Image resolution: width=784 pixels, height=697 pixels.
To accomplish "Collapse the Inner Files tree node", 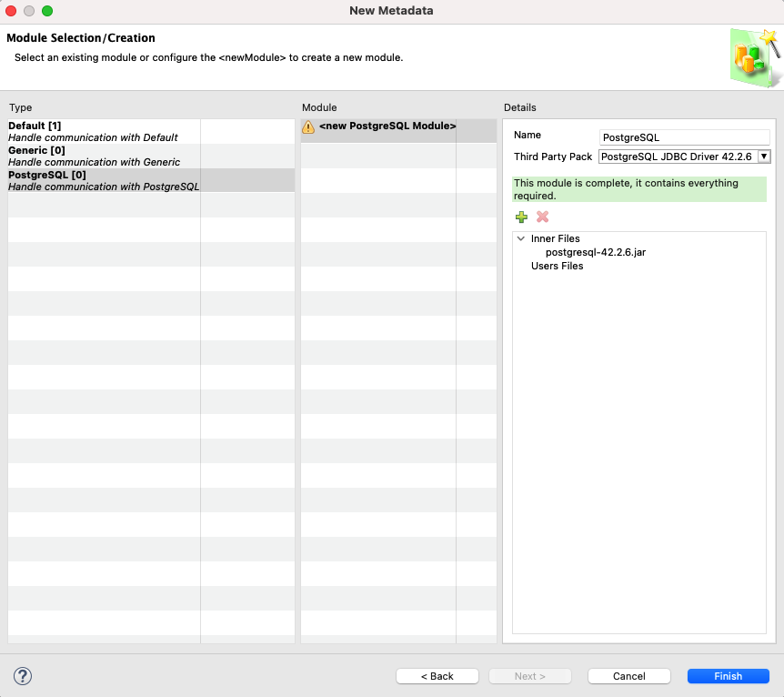I will click(x=520, y=238).
